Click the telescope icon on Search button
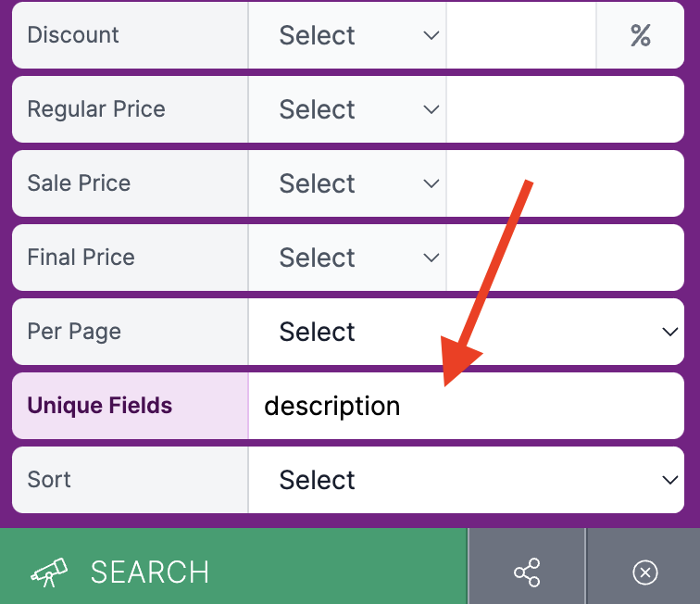 point(49,573)
